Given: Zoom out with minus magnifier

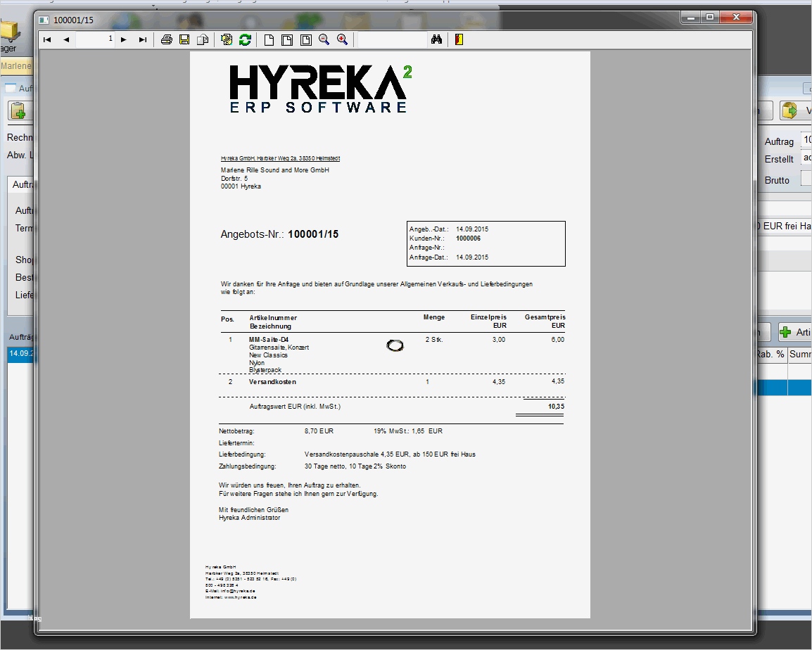Looking at the screenshot, I should pos(324,40).
